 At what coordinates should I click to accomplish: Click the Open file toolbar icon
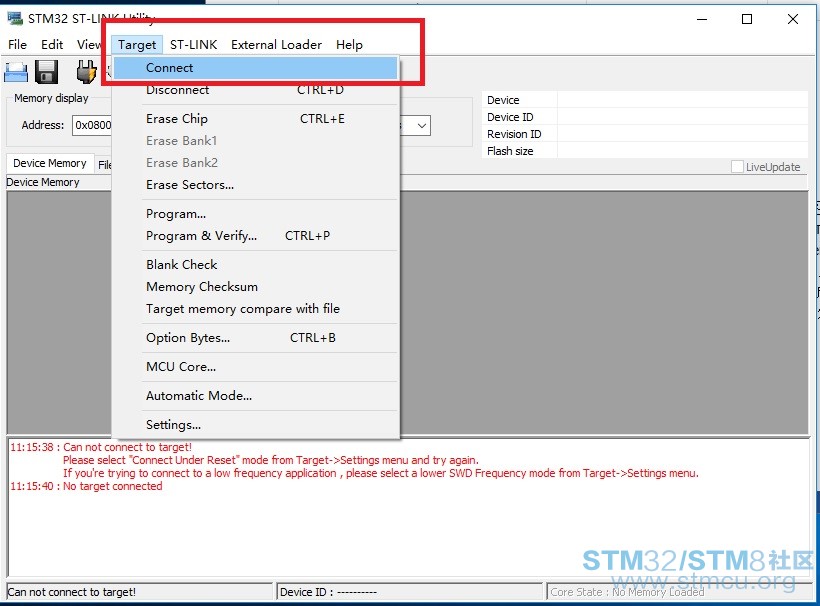(x=16, y=72)
